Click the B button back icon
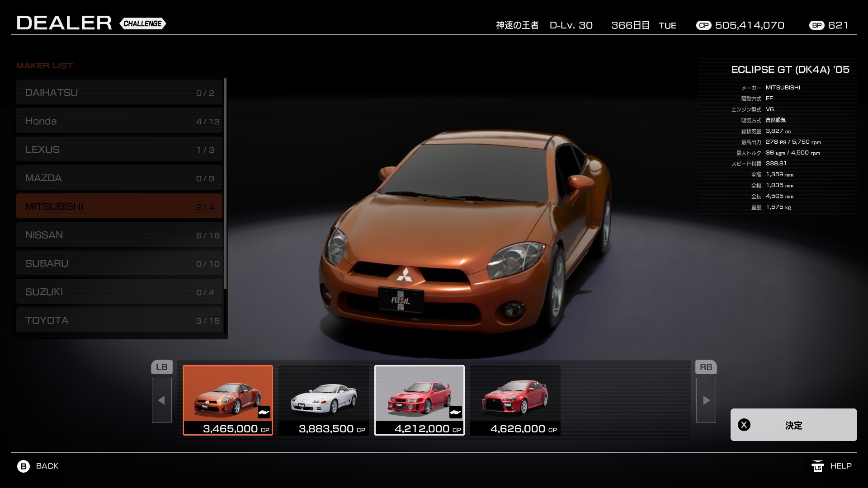This screenshot has height=488, width=868. [24, 466]
